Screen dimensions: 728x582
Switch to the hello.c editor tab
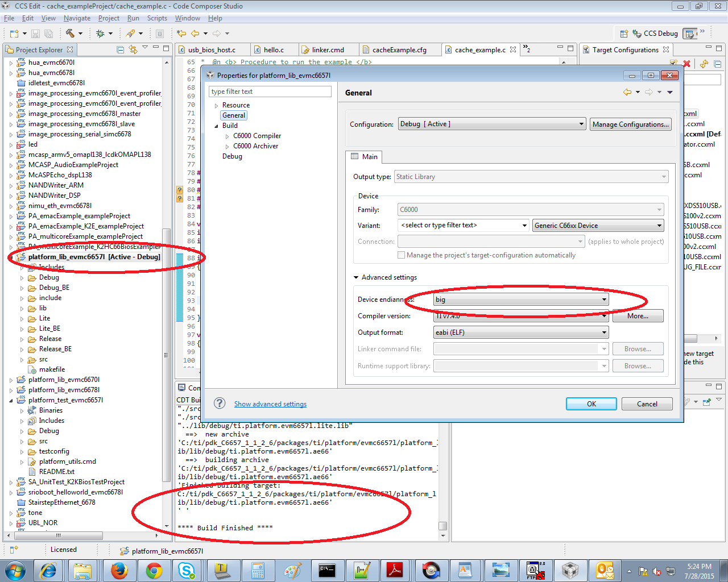(274, 50)
